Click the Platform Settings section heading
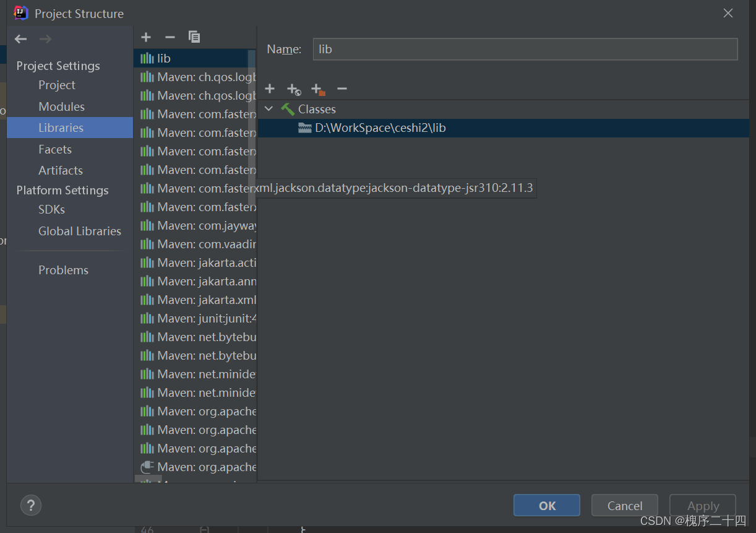 click(x=62, y=190)
